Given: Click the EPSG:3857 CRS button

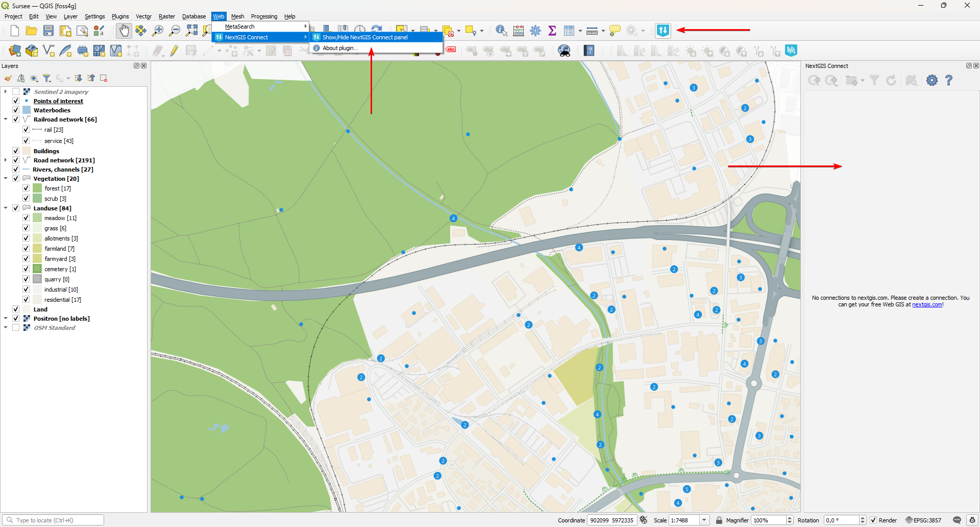Looking at the screenshot, I should pos(923,520).
